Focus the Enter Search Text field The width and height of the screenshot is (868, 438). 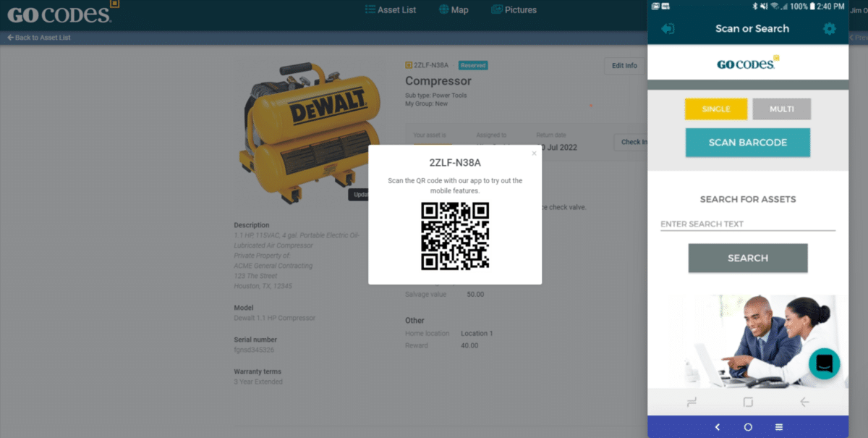(747, 224)
